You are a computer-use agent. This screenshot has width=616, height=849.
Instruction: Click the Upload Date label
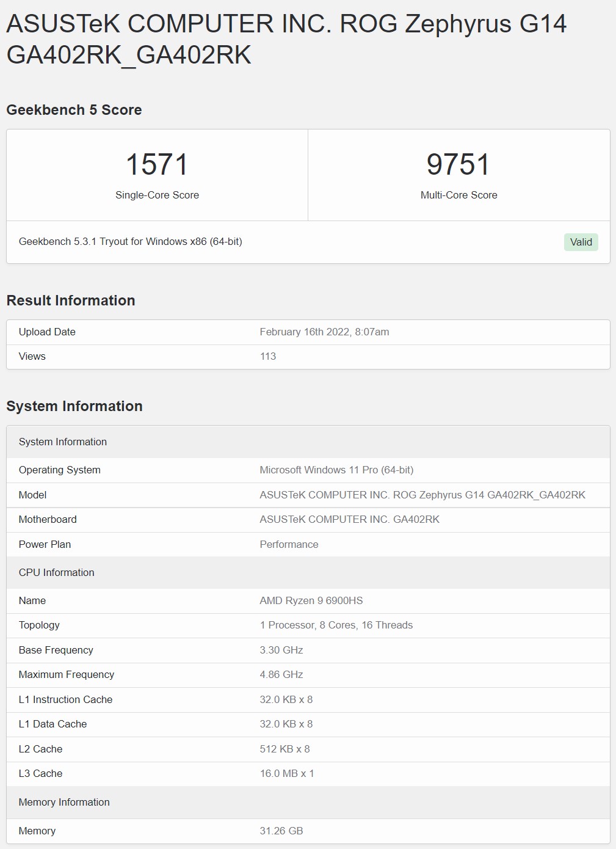[47, 332]
